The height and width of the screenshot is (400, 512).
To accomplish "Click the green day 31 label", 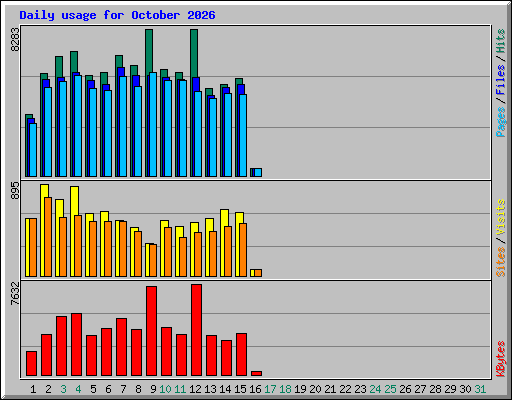I will point(480,389).
